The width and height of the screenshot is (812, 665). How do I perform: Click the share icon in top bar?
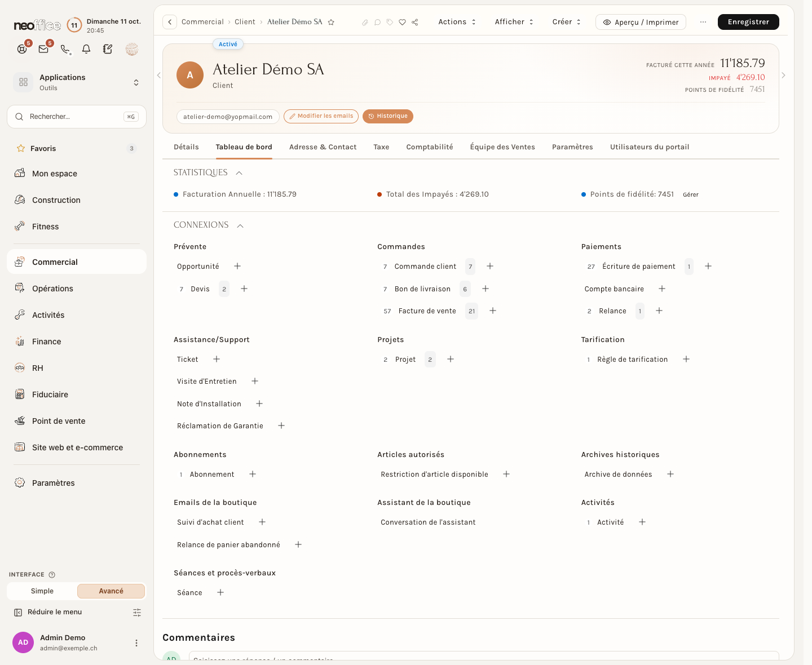tap(414, 23)
